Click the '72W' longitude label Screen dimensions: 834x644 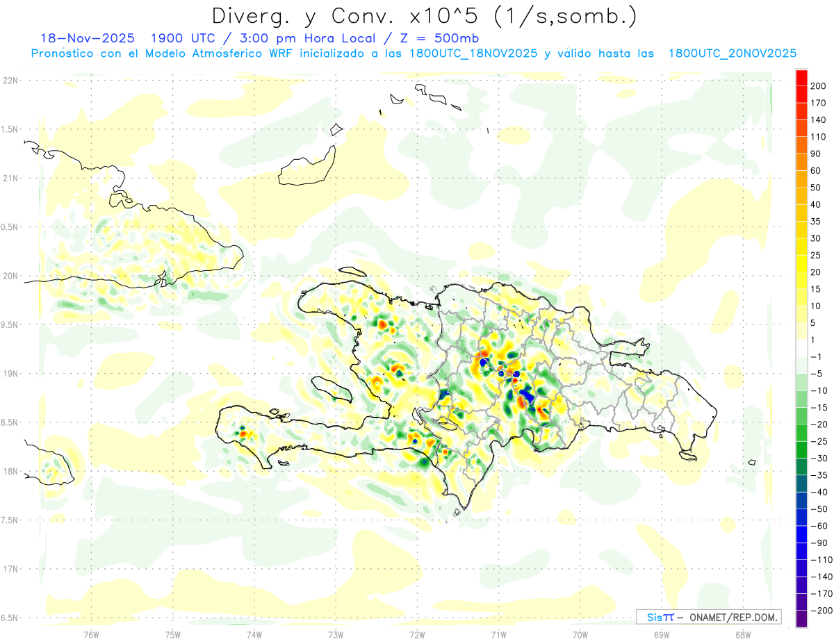pos(417,634)
